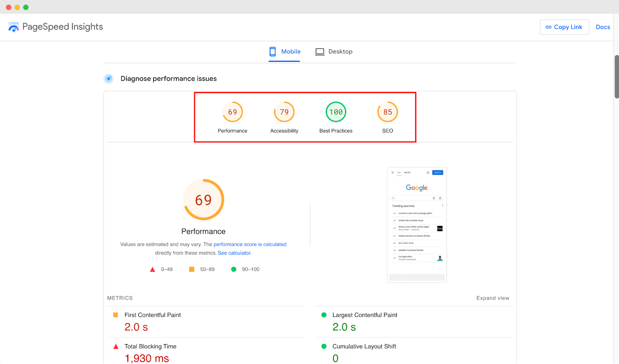Click the Diagnose performance issues lighthouse icon
This screenshot has width=619, height=364.
[108, 78]
